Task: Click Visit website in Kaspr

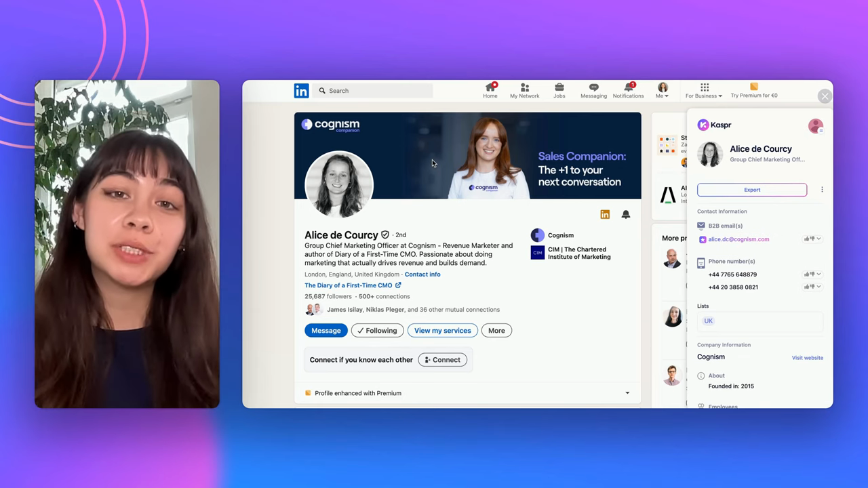Action: tap(808, 358)
